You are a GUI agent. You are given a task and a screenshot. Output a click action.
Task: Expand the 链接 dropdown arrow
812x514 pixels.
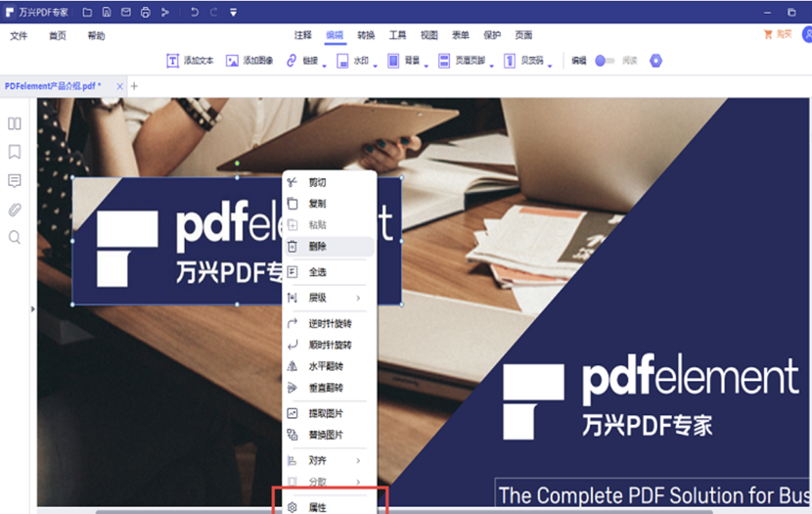324,66
